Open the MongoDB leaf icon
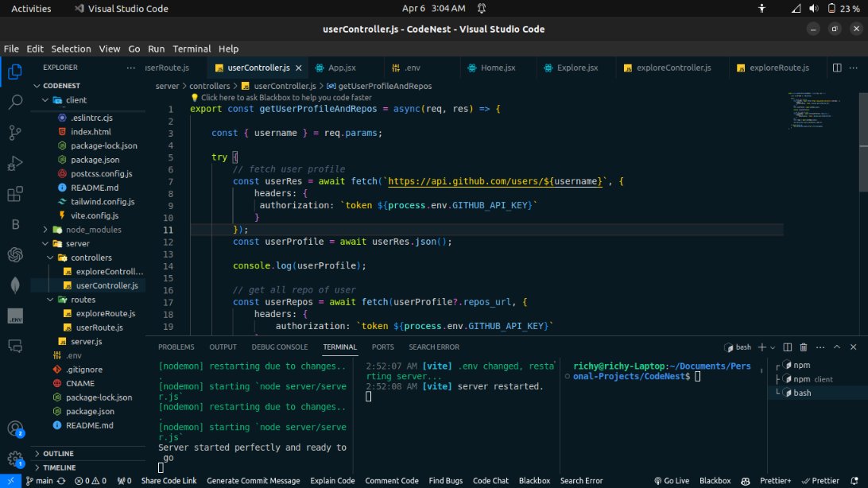Image resolution: width=868 pixels, height=488 pixels. 15,285
